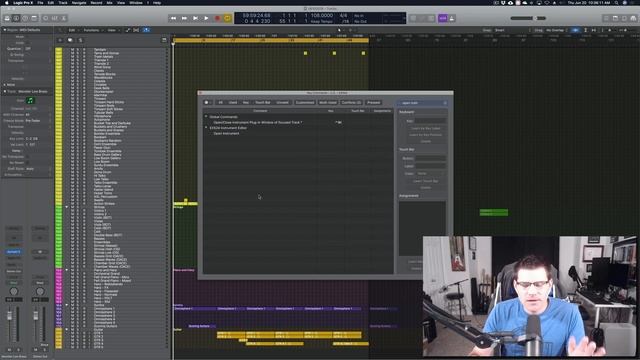Open the Mixer button in control bar
Image resolution: width=640 pixels, height=360 pixels.
coord(55,18)
